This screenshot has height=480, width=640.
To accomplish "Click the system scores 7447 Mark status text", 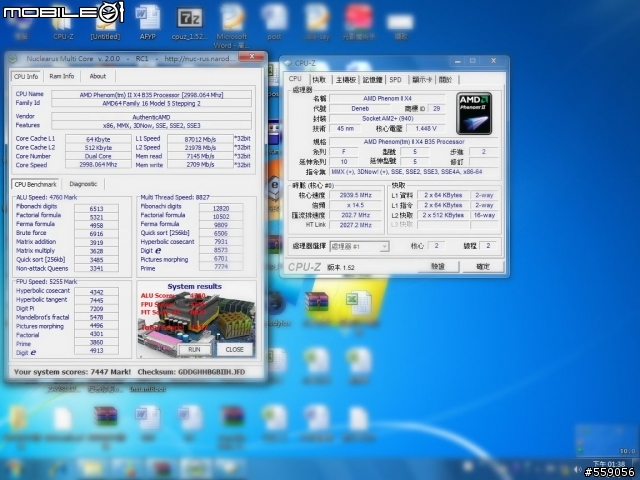I will click(72, 372).
